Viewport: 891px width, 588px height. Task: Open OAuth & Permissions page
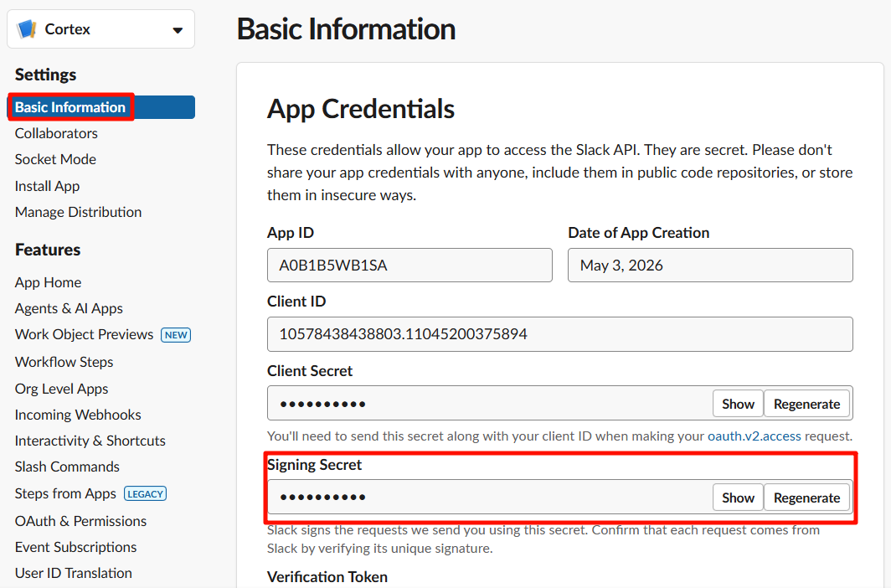tap(80, 521)
